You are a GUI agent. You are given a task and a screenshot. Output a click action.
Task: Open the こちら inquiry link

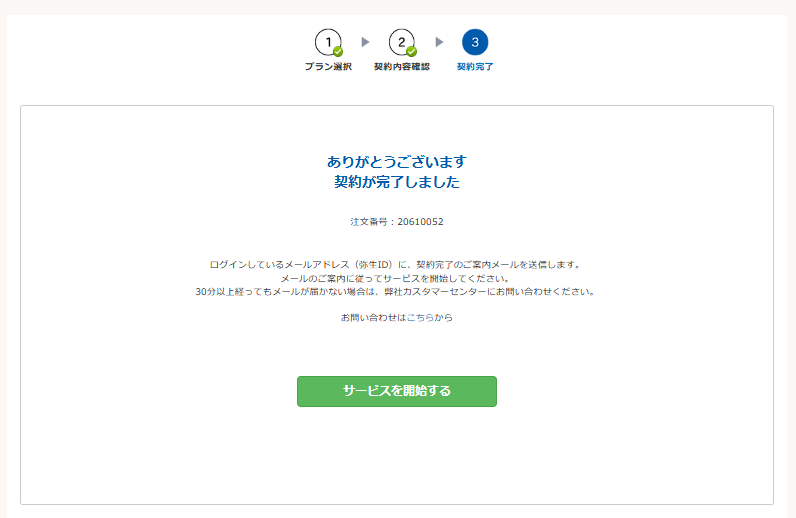[x=420, y=317]
